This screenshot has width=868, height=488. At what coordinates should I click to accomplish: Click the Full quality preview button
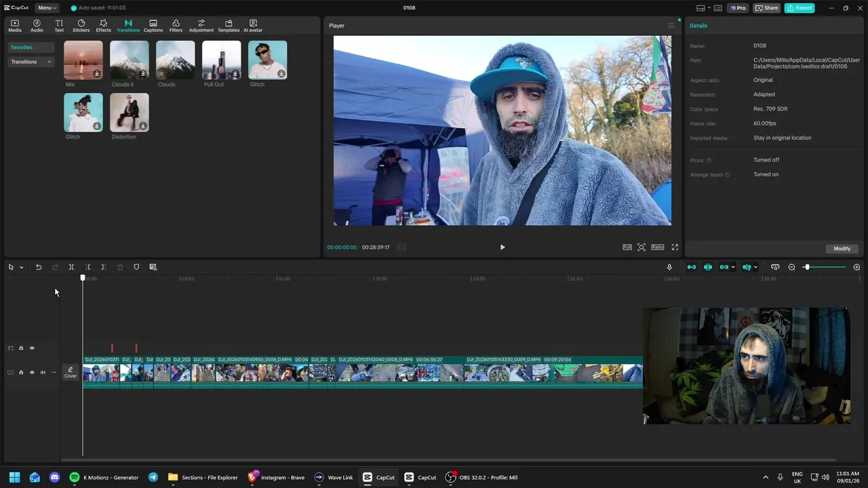point(627,247)
